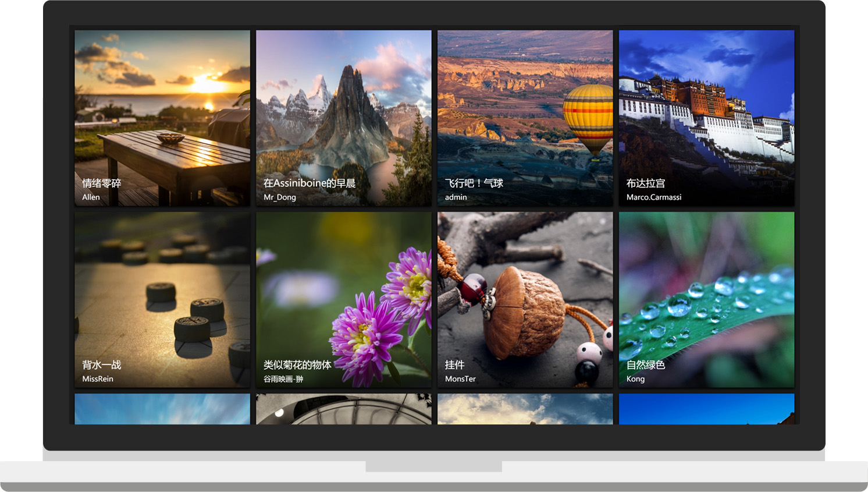Select author name "Kong"

coord(635,379)
